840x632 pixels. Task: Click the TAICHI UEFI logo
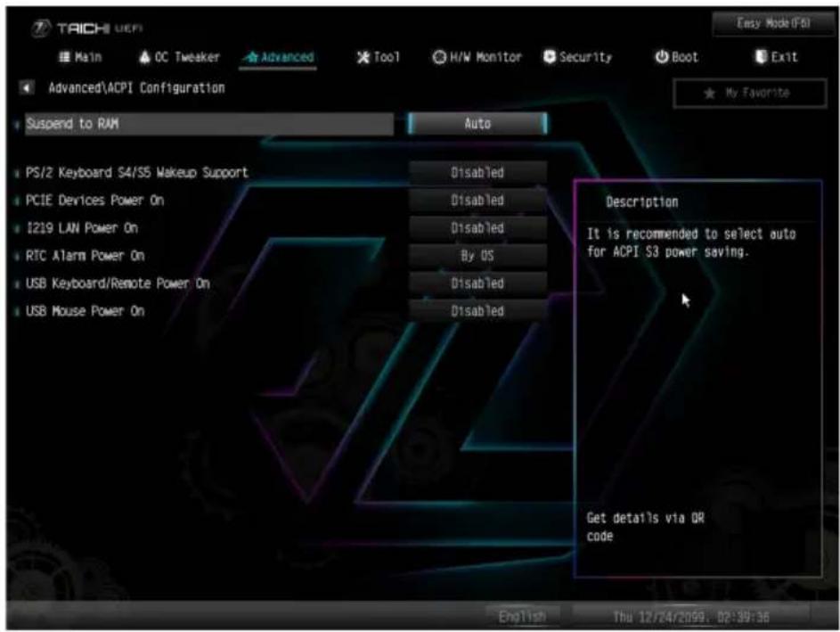click(86, 28)
